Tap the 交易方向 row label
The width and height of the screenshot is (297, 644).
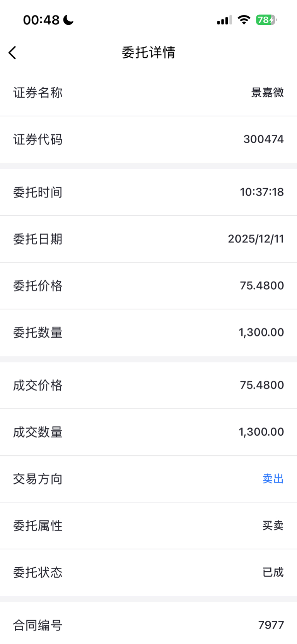click(38, 479)
